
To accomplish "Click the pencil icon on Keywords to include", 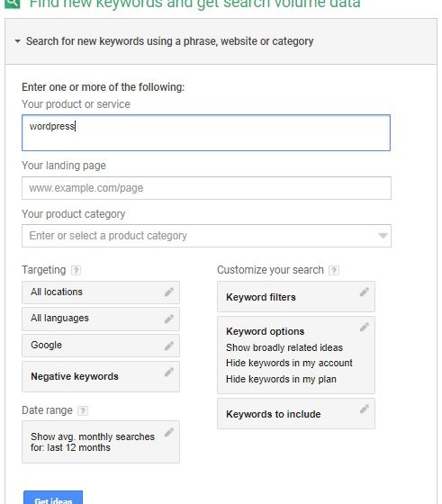I will (x=365, y=409).
